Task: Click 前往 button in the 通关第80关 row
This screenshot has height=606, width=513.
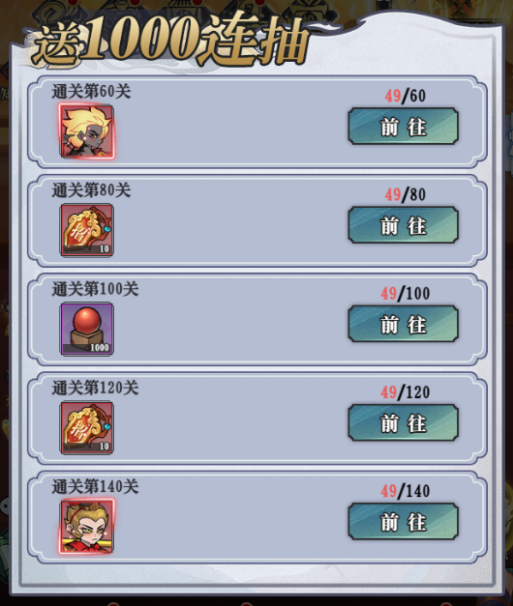Action: 403,225
